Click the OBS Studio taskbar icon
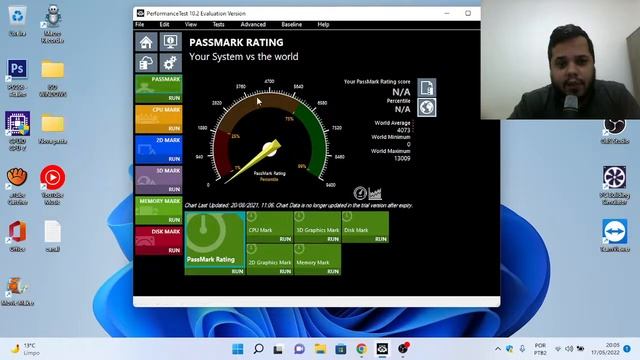The height and width of the screenshot is (360, 640). pyautogui.click(x=403, y=349)
